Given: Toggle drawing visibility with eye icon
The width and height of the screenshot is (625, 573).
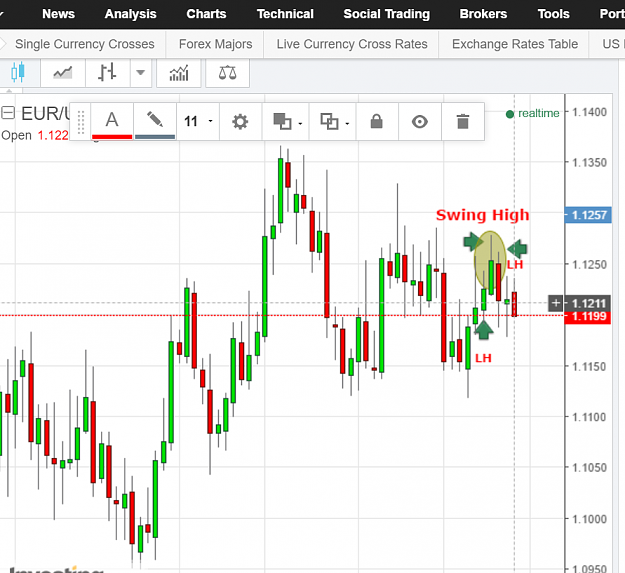Looking at the screenshot, I should click(420, 121).
